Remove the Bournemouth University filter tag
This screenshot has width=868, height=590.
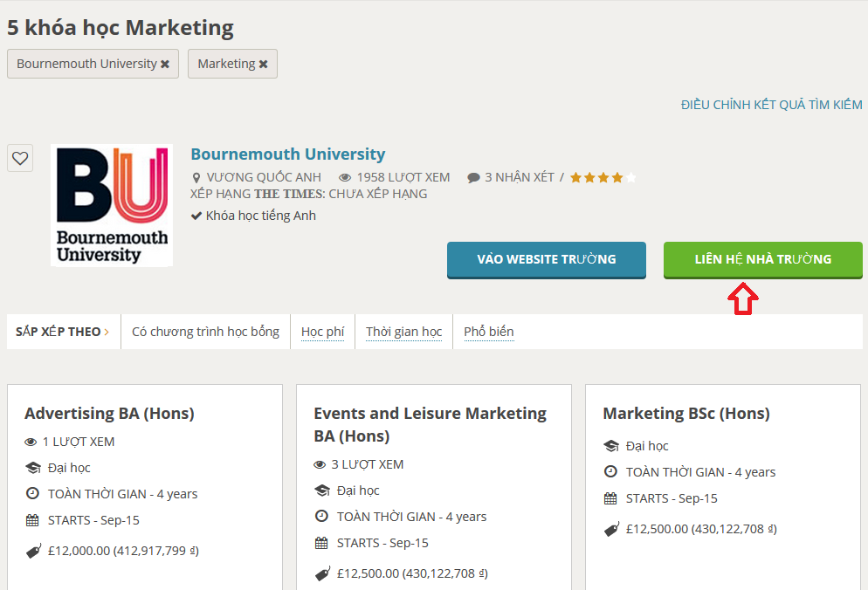point(165,65)
